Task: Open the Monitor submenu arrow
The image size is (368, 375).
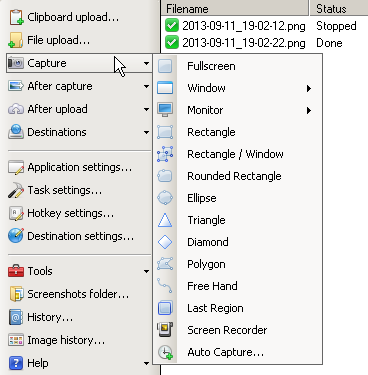Action: [309, 110]
